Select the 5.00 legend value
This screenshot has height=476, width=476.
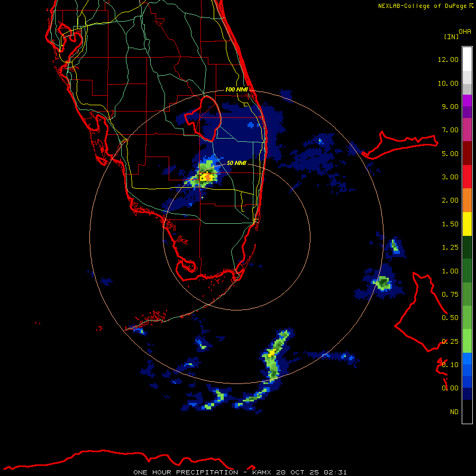click(x=450, y=153)
